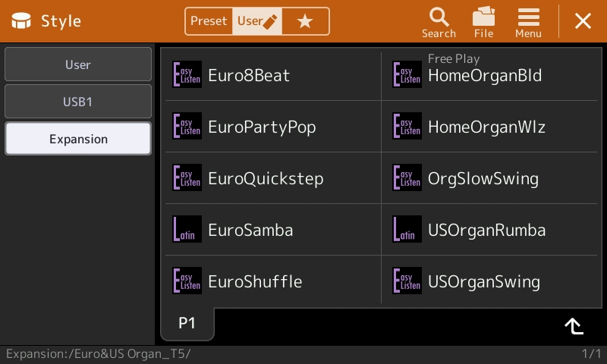
Task: Select the User location in sidebar
Action: pyautogui.click(x=78, y=64)
